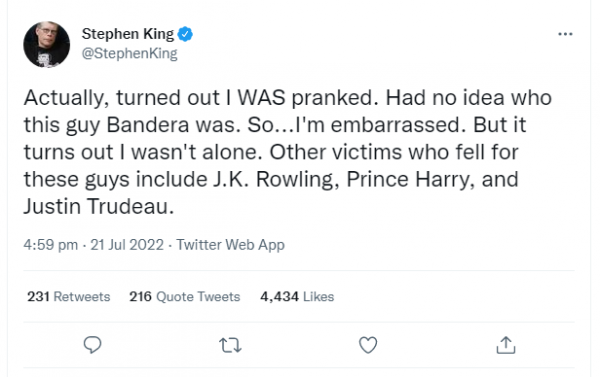View the 231 Retweets list
600x377 pixels.
point(68,297)
